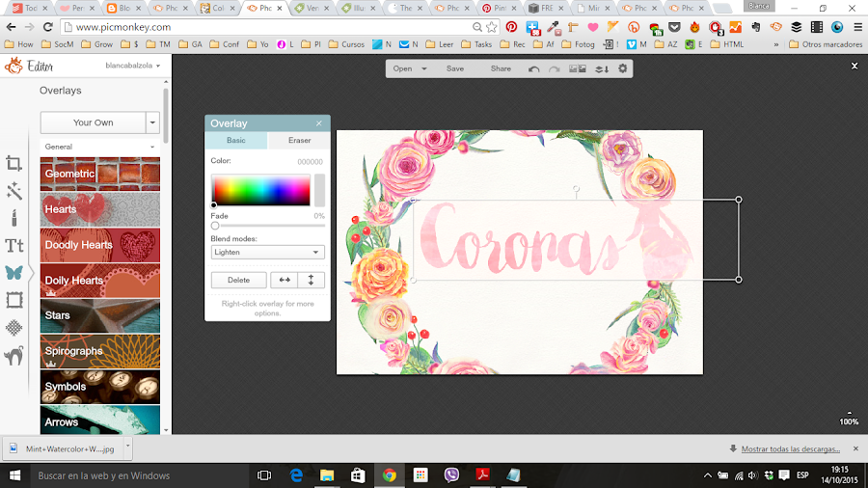Select the Overlays butterfly tool

coord(14,272)
